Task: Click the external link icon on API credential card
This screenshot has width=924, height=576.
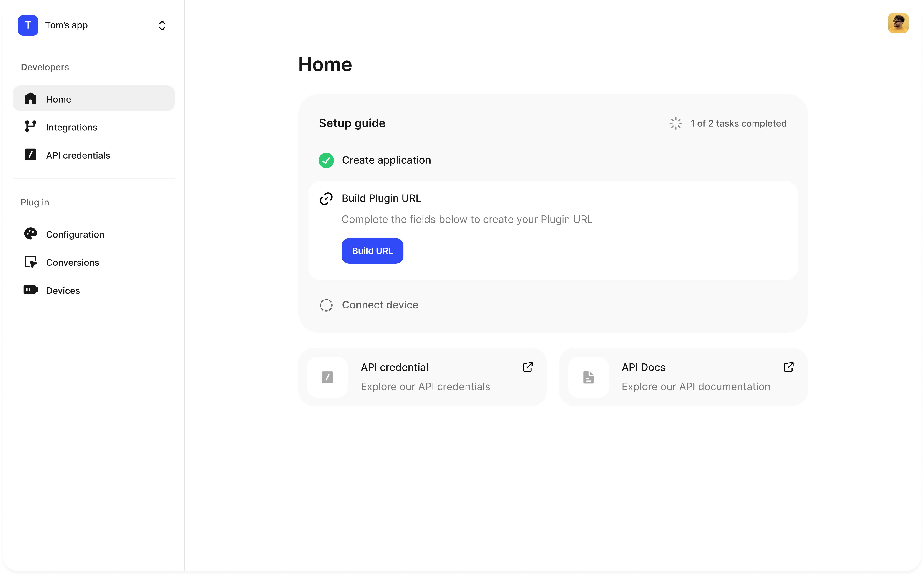Action: click(528, 367)
